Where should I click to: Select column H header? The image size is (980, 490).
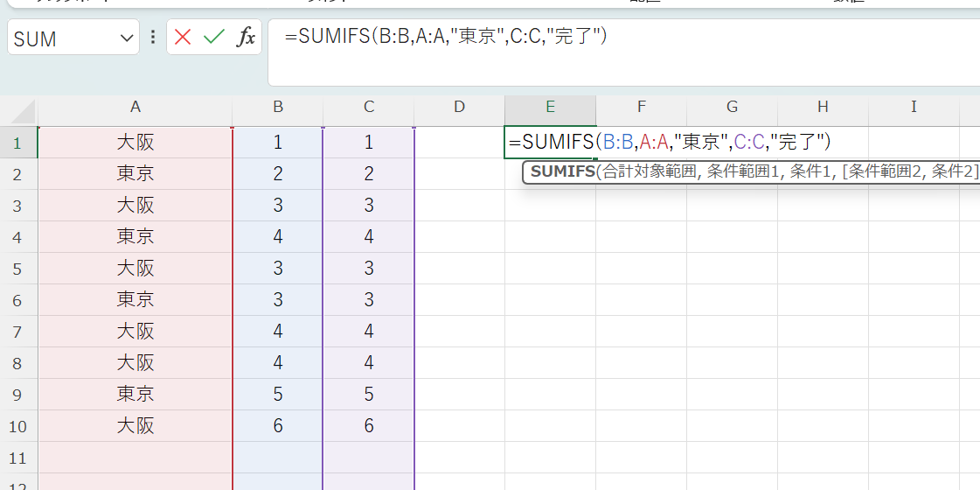(x=823, y=107)
